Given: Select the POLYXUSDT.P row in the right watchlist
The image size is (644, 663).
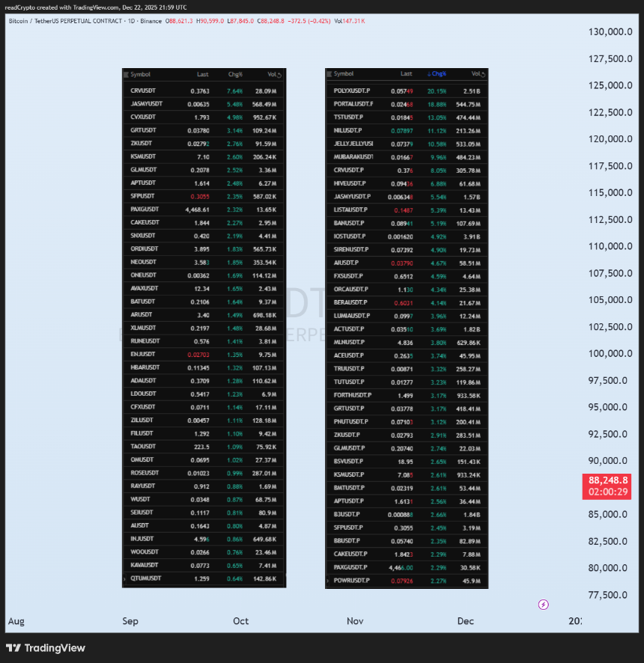Looking at the screenshot, I should pyautogui.click(x=407, y=91).
